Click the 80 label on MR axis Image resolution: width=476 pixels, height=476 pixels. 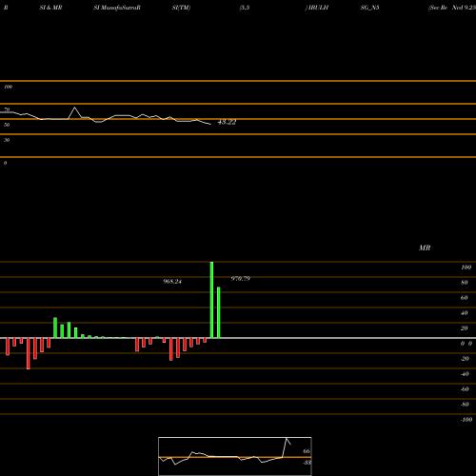[x=465, y=283]
